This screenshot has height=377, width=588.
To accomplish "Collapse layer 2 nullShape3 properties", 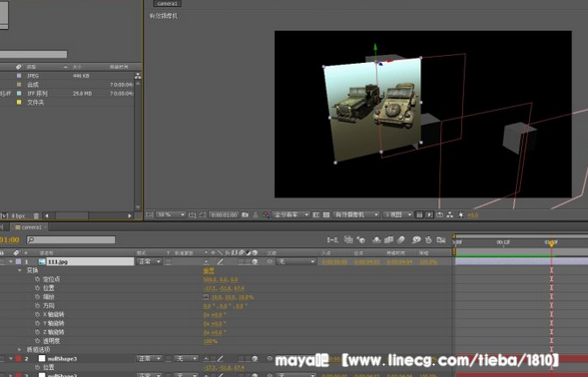I will coord(11,359).
